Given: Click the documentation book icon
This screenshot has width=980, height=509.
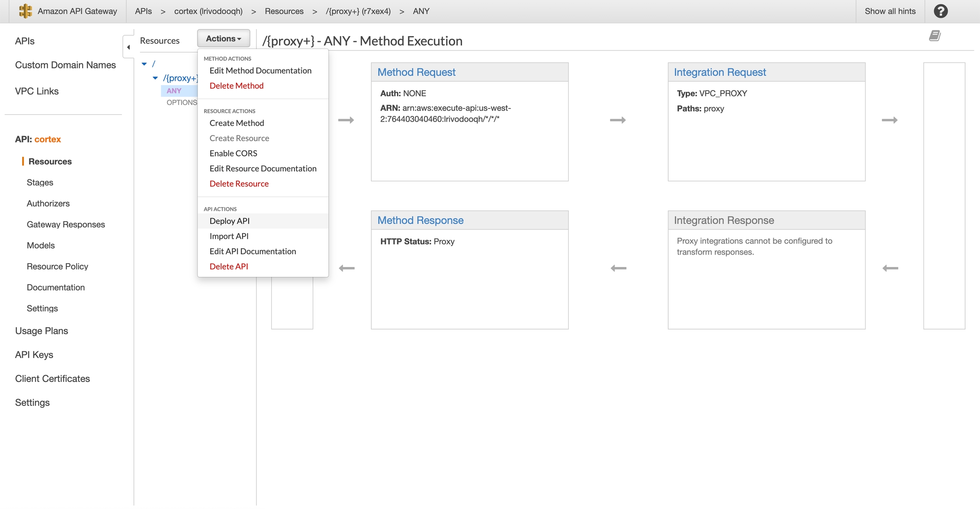Looking at the screenshot, I should [x=934, y=36].
